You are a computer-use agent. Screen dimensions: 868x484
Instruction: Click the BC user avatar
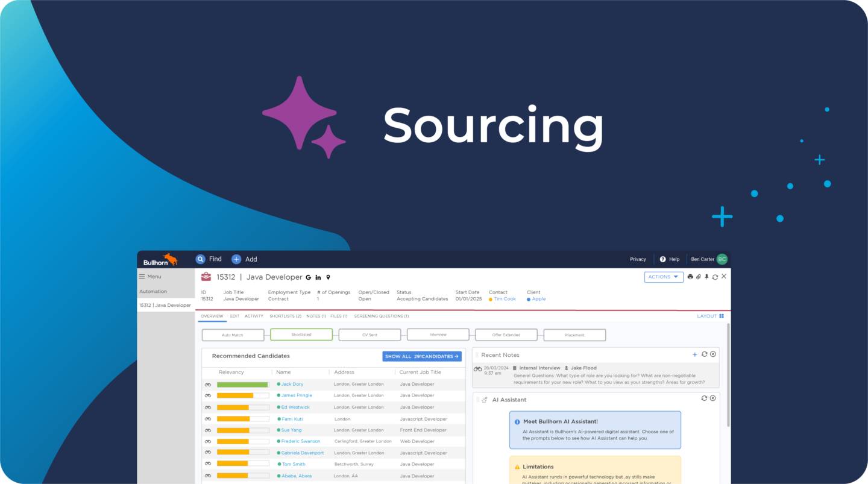click(x=722, y=259)
